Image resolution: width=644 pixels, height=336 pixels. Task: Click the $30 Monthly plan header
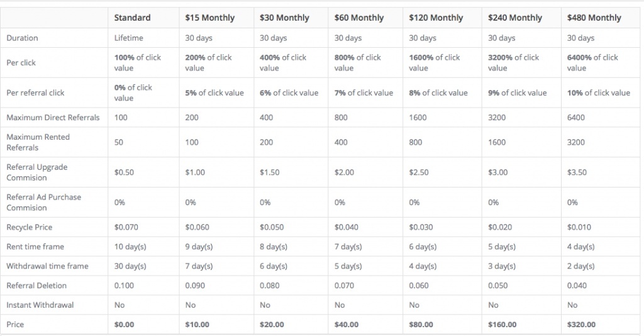pyautogui.click(x=284, y=18)
